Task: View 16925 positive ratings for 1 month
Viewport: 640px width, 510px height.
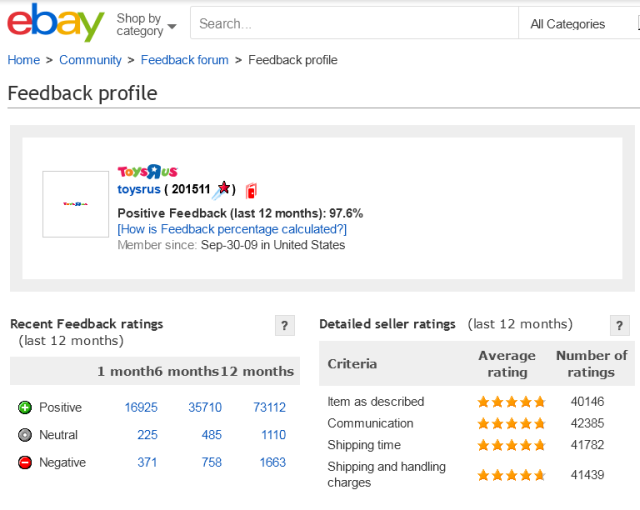Action: click(141, 408)
